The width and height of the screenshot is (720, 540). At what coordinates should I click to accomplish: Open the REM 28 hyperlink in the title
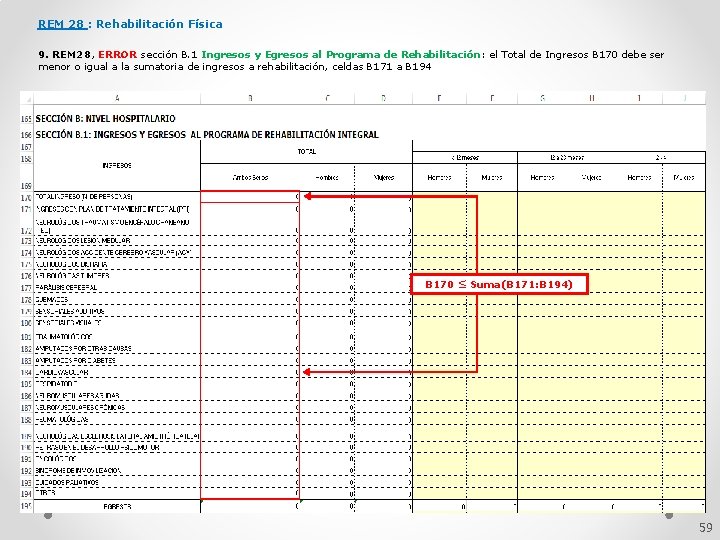pos(62,24)
